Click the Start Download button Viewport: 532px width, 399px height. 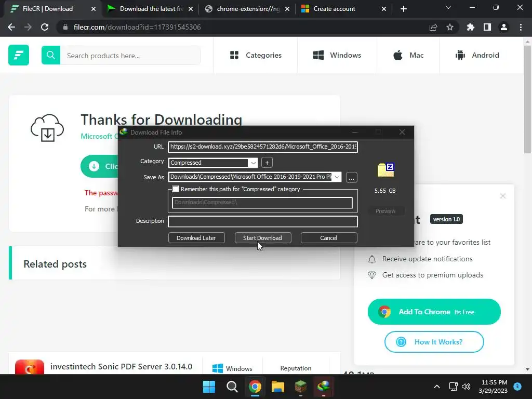[262, 238]
